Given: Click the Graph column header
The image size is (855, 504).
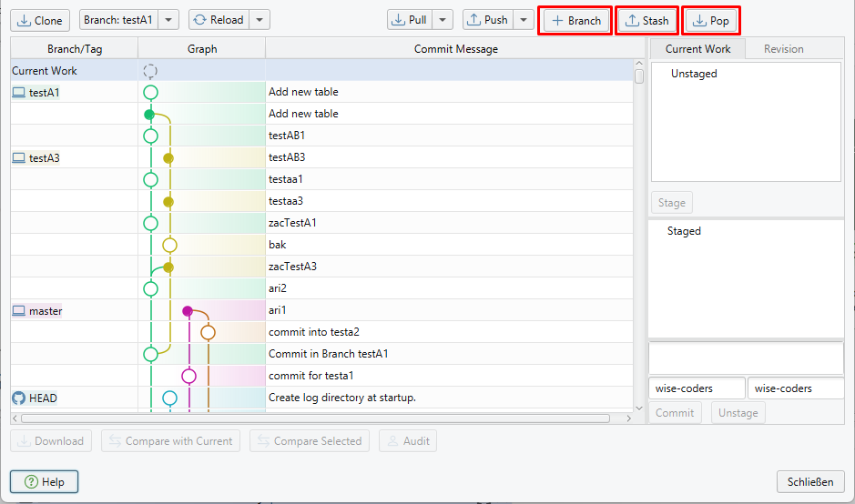Looking at the screenshot, I should (202, 49).
